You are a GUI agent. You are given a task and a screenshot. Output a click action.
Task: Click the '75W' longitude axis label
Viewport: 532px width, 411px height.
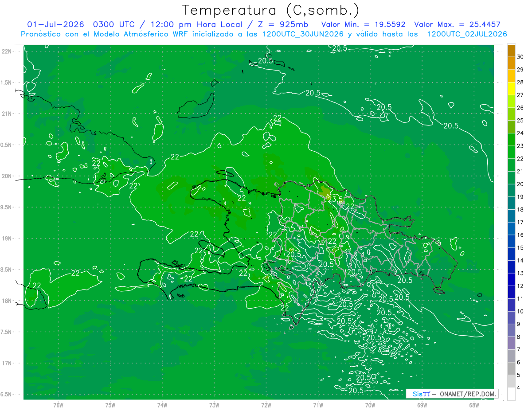(110, 405)
